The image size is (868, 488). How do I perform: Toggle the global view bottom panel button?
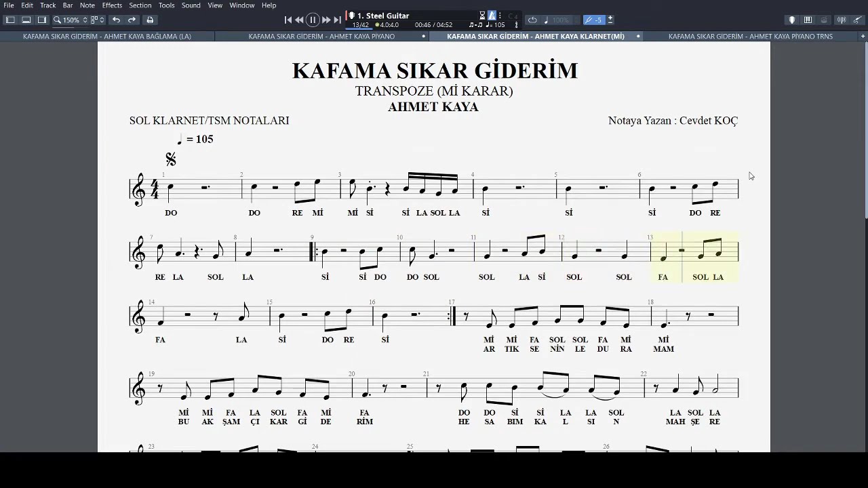pyautogui.click(x=26, y=20)
